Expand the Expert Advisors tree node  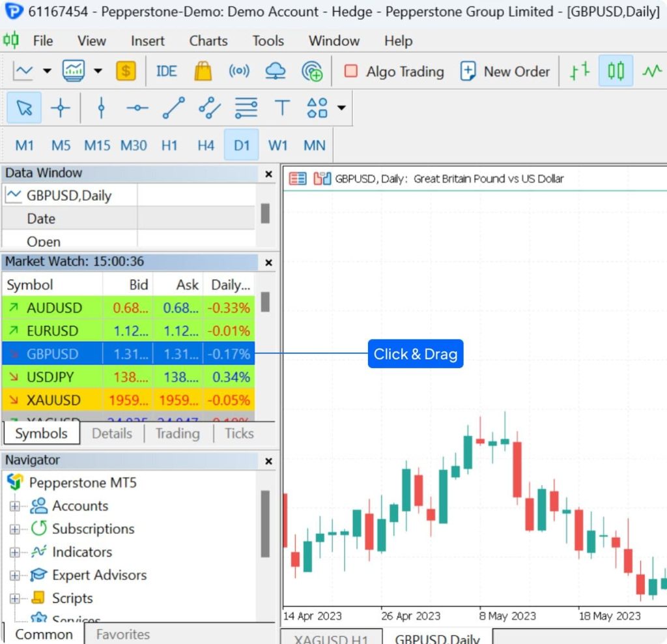[14, 576]
